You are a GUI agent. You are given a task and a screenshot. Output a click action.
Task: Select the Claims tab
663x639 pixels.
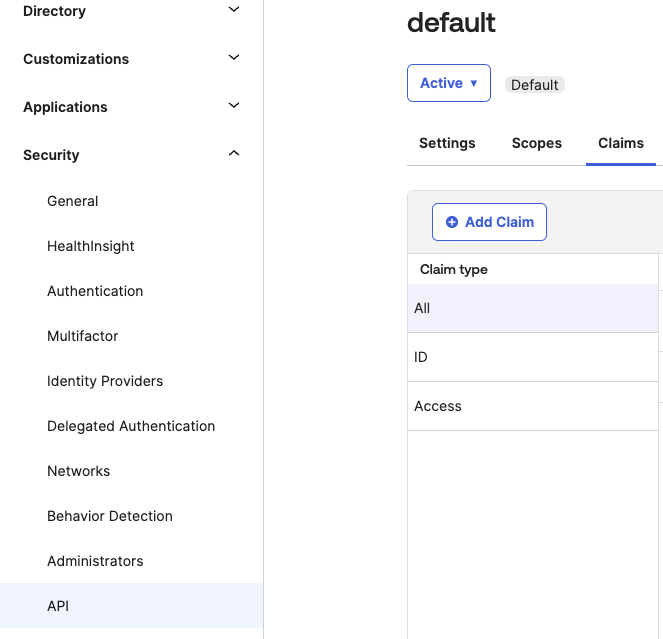pyautogui.click(x=620, y=143)
